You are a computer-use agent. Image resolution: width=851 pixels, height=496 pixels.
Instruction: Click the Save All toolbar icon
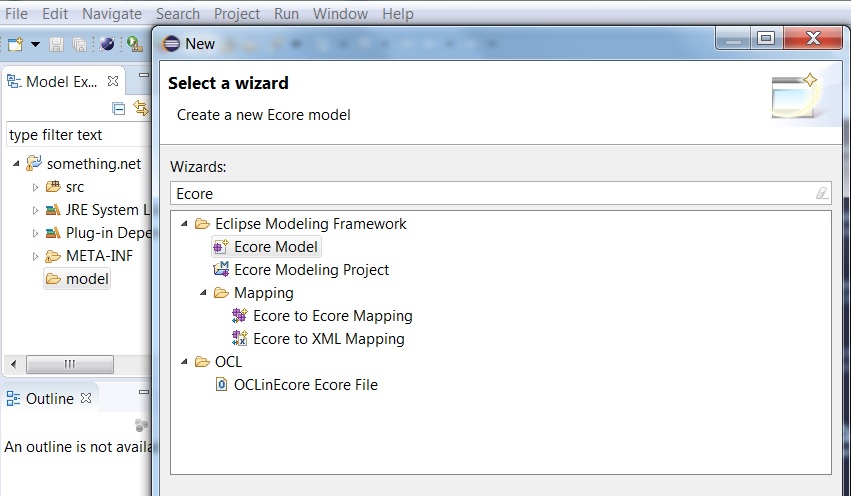(x=79, y=44)
